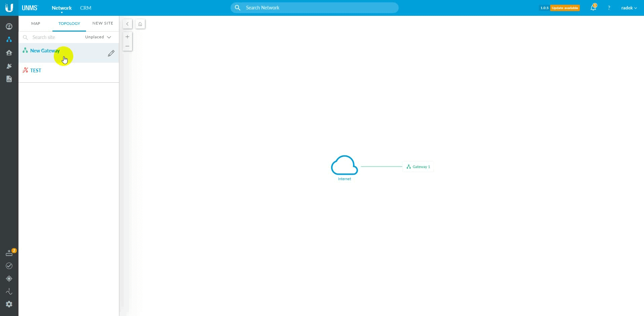Switch to the Map tab
The height and width of the screenshot is (316, 644).
click(x=36, y=24)
